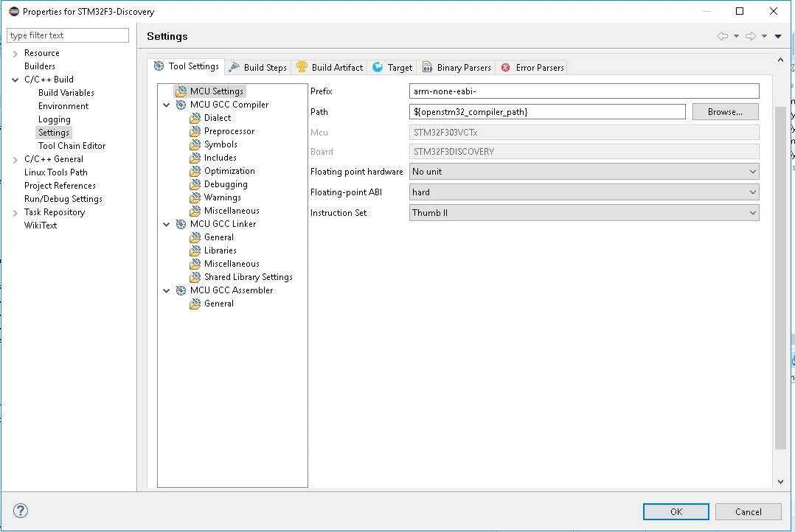Switch to the Error Parsers tab
The width and height of the screenshot is (795, 532).
tap(532, 67)
